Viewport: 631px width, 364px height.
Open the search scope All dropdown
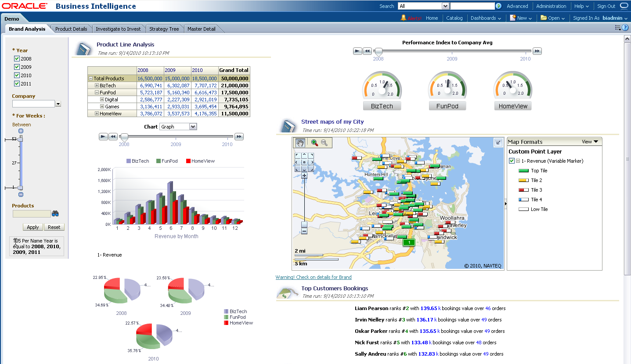pos(423,6)
